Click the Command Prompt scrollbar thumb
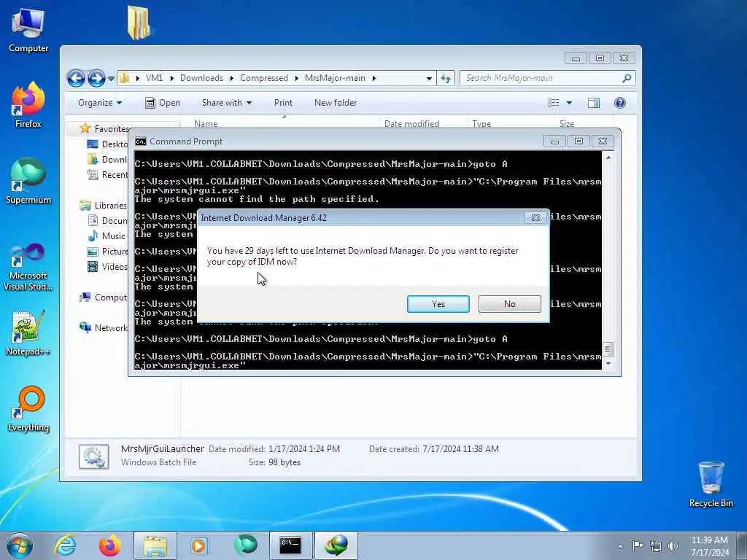The image size is (747, 560). (608, 349)
